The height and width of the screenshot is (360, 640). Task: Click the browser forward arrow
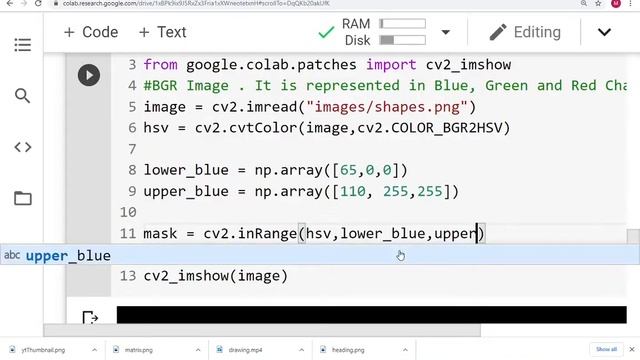pos(24,3)
